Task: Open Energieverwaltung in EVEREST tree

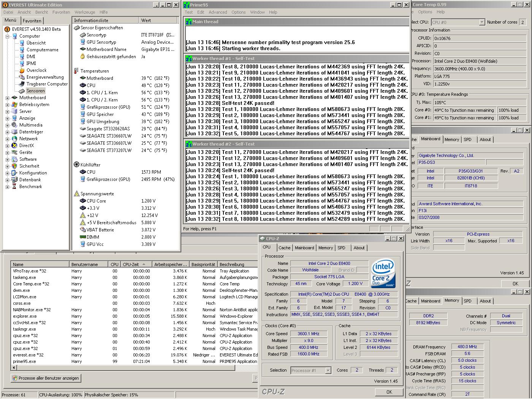Action: 45,77
